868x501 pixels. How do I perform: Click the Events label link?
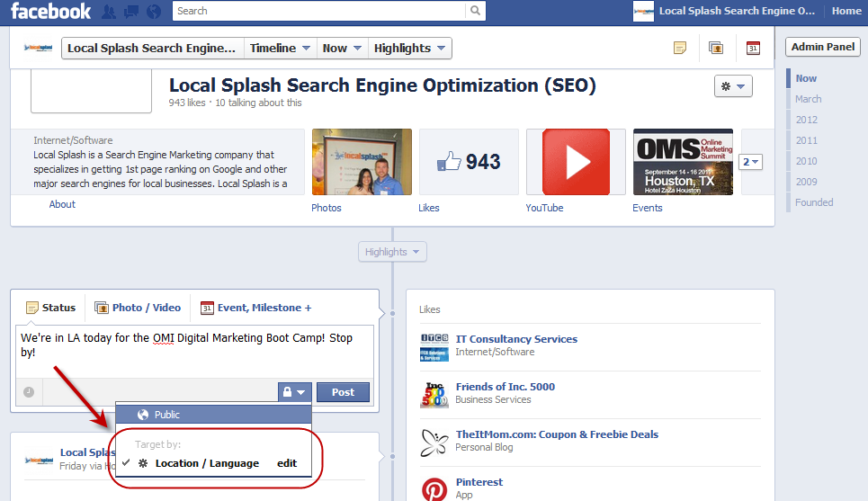point(647,208)
